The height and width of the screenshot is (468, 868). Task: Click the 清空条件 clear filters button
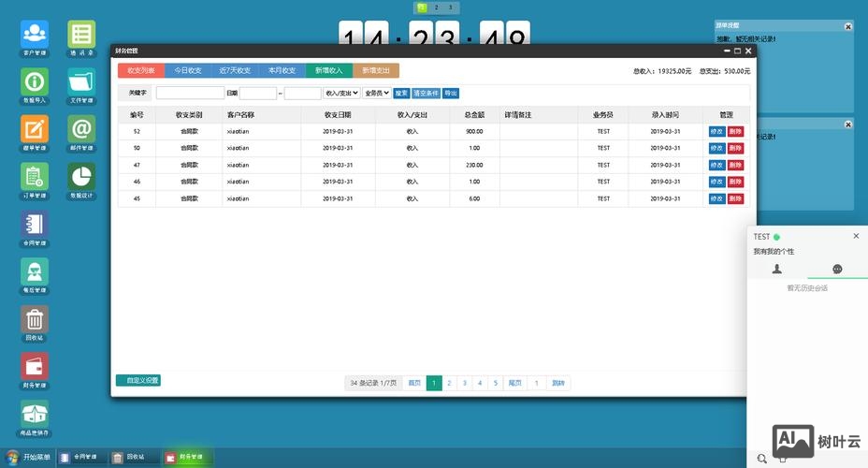point(426,93)
